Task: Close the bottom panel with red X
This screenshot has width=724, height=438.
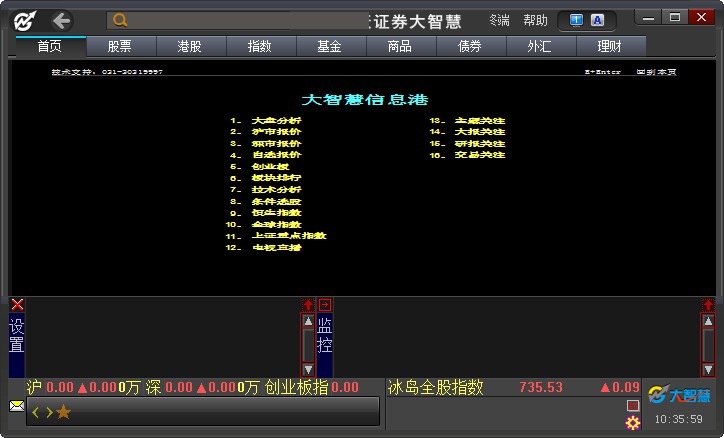Action: point(17,305)
